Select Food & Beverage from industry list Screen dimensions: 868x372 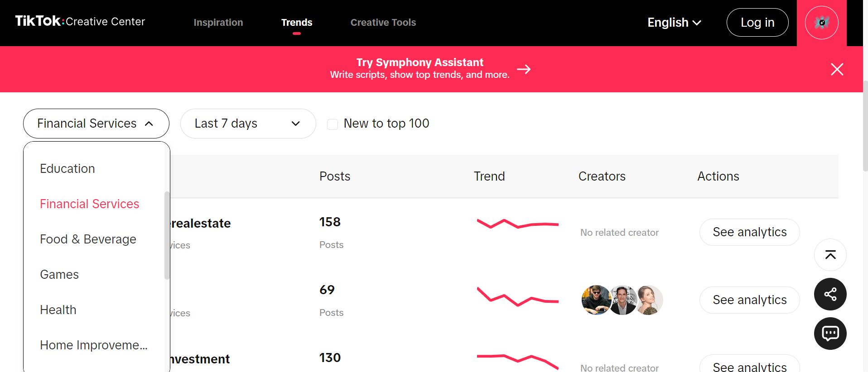88,239
